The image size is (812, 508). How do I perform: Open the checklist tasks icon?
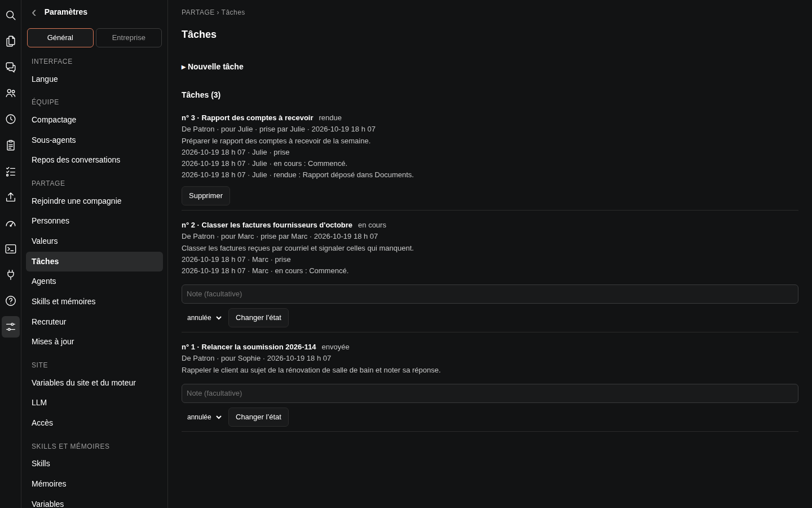tap(11, 171)
